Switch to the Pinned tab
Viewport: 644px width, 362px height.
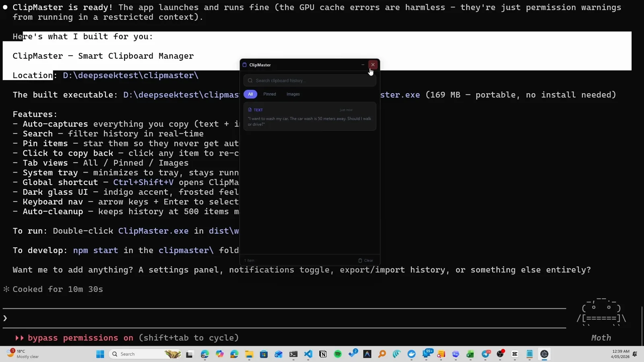pyautogui.click(x=270, y=94)
